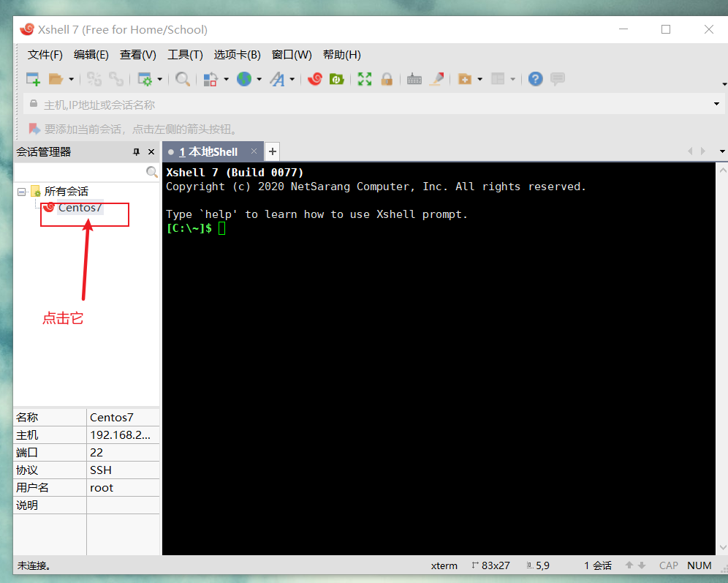
Task: Click the status bar up arrow icon
Action: (x=629, y=565)
